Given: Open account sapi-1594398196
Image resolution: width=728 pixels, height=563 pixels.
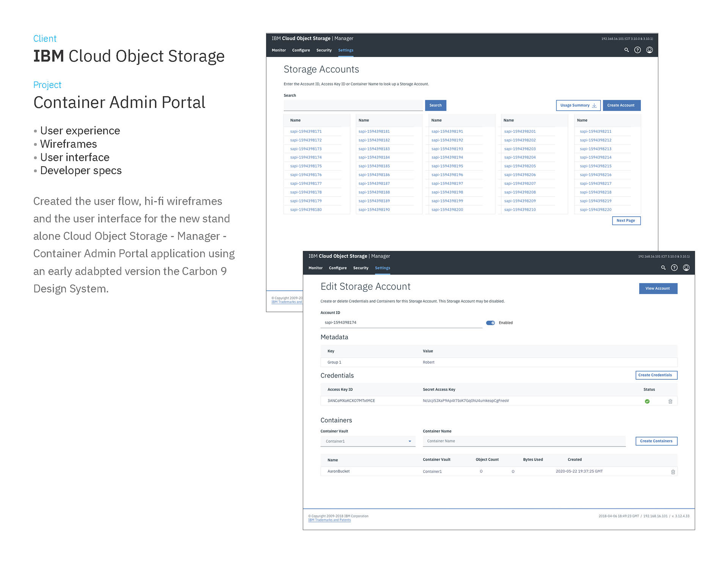Looking at the screenshot, I should [x=447, y=175].
